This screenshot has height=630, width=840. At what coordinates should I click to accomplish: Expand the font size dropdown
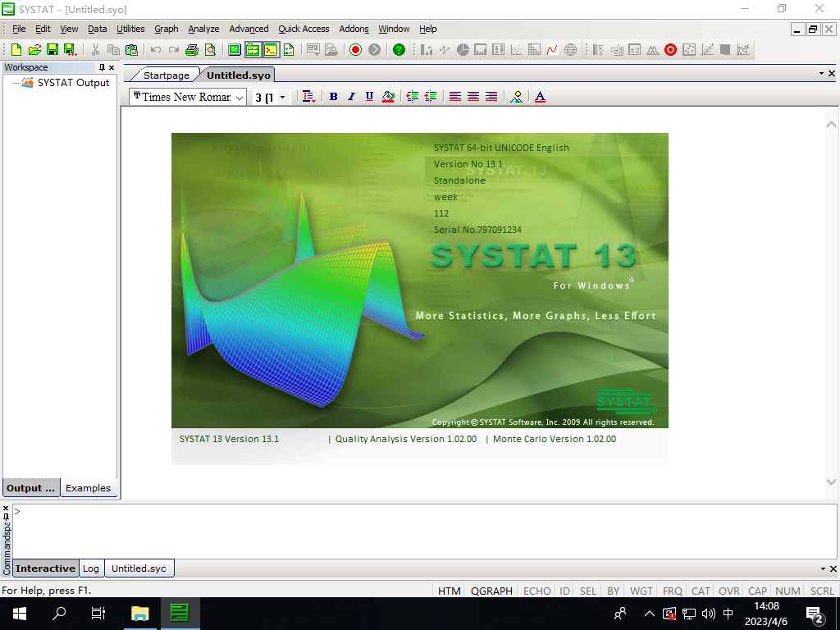282,98
